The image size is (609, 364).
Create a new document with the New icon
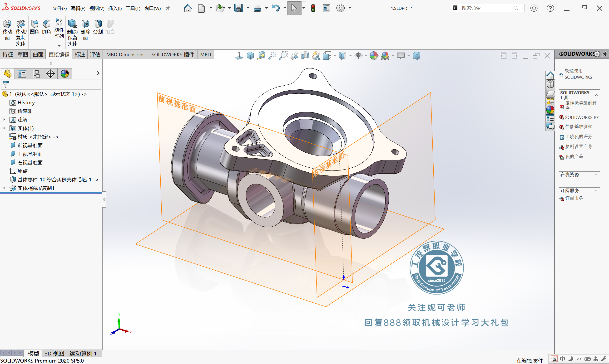click(x=201, y=8)
